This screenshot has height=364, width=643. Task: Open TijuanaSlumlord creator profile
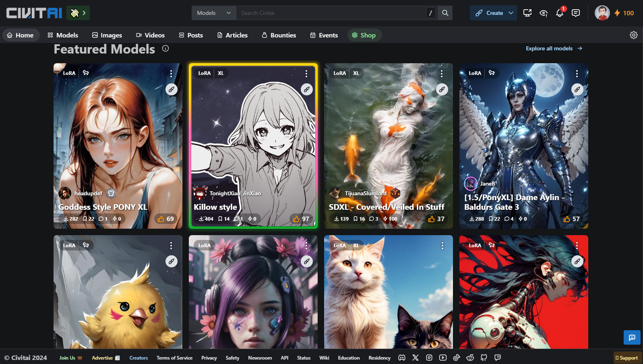point(366,193)
